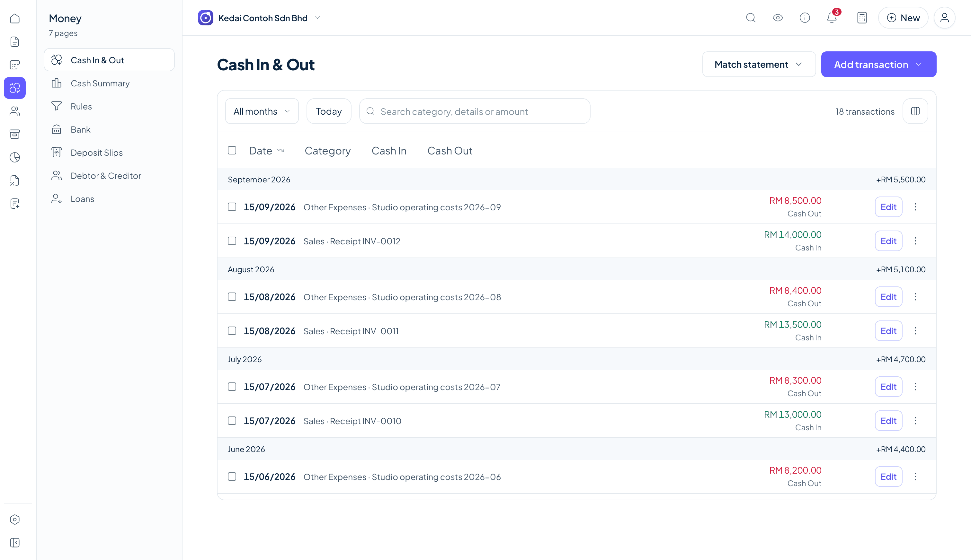Check the Receipt INV-0011 row checkbox
Screen dimensions: 971x560
tap(232, 331)
